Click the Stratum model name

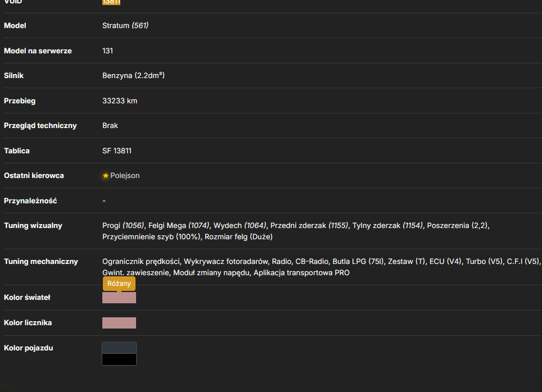(x=116, y=26)
